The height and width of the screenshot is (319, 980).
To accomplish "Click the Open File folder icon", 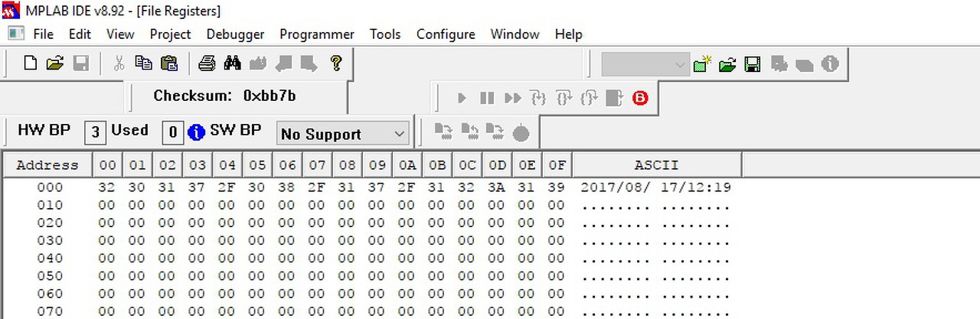I will 54,63.
